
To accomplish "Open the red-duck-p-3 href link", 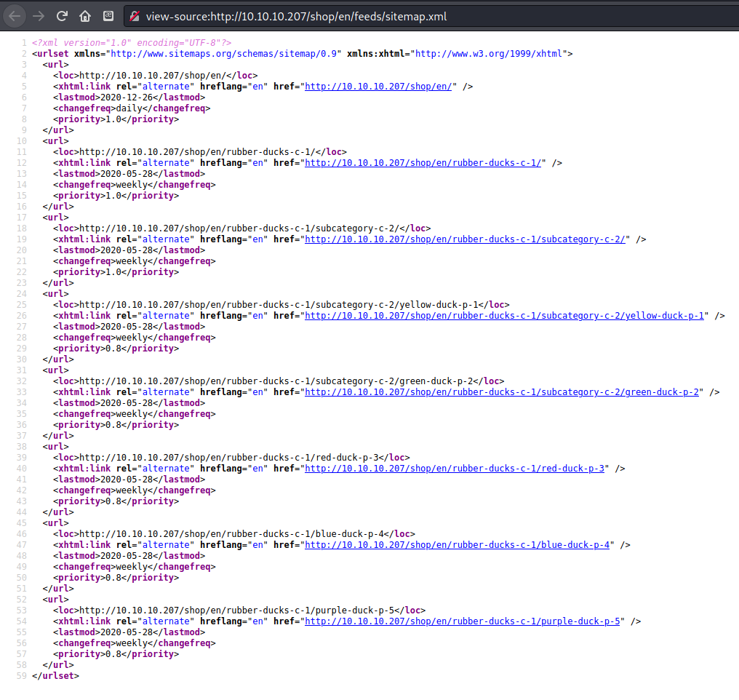I will (455, 469).
